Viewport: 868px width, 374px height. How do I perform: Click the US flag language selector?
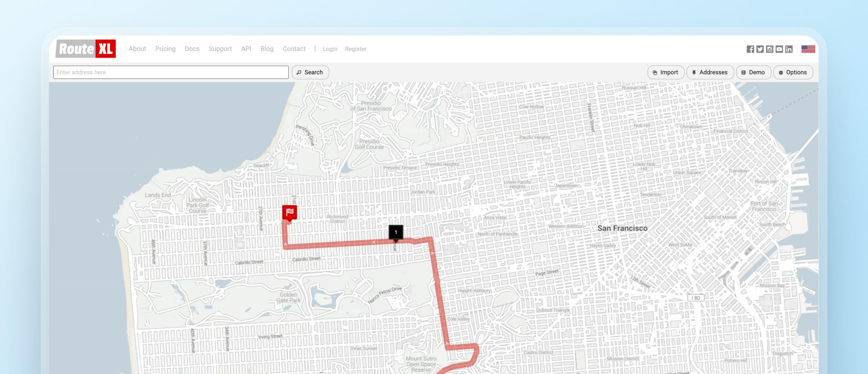click(808, 49)
